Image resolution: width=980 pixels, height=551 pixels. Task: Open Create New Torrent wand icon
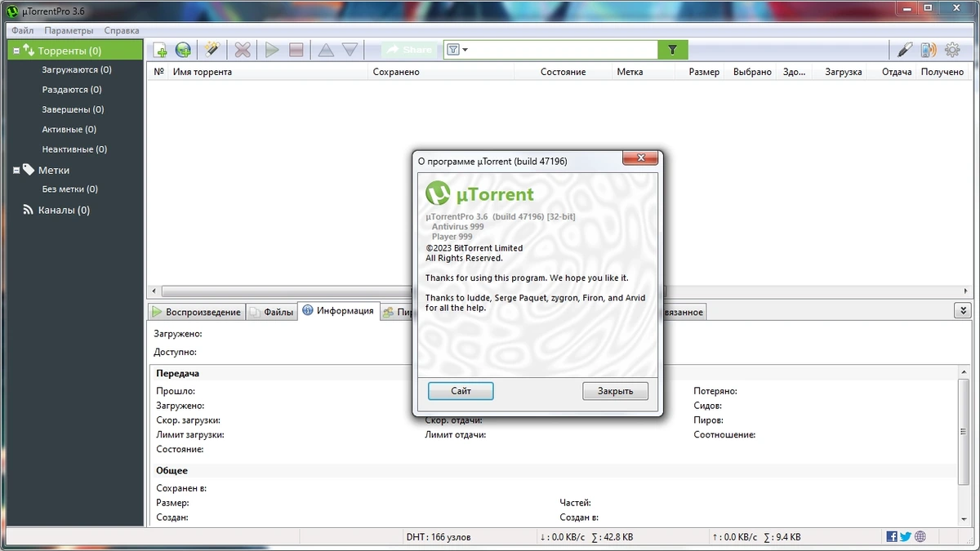(x=212, y=50)
